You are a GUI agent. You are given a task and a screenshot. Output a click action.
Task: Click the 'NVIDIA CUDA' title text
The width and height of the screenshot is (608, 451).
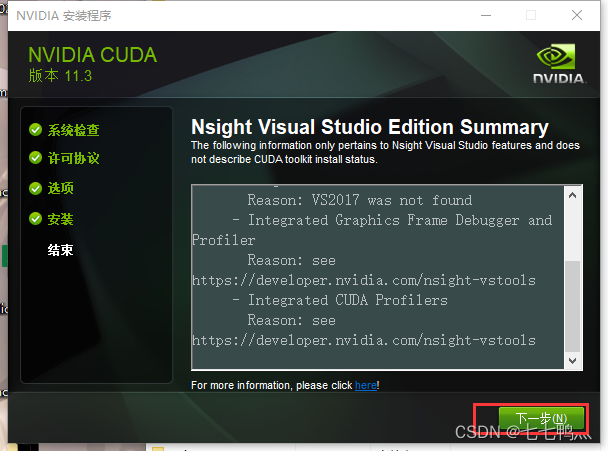tap(93, 55)
